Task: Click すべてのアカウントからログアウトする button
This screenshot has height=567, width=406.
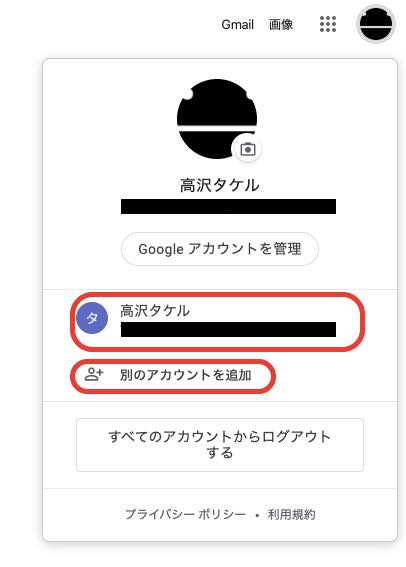Action: pos(220,445)
